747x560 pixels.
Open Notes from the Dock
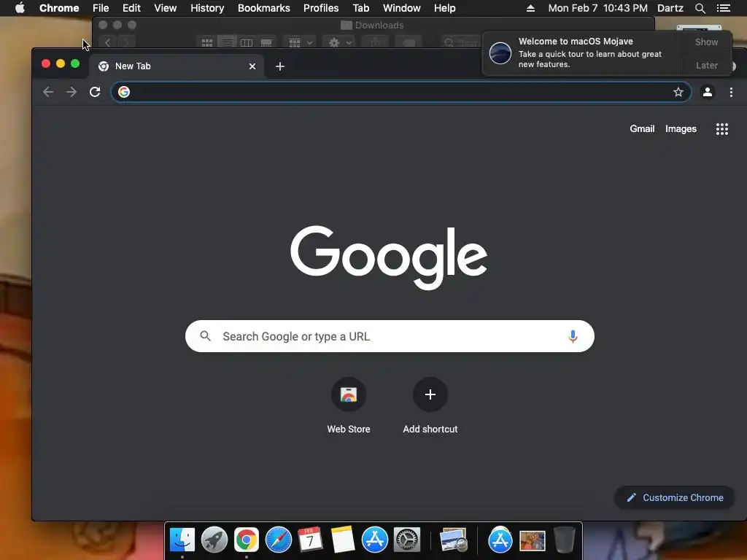coord(343,540)
